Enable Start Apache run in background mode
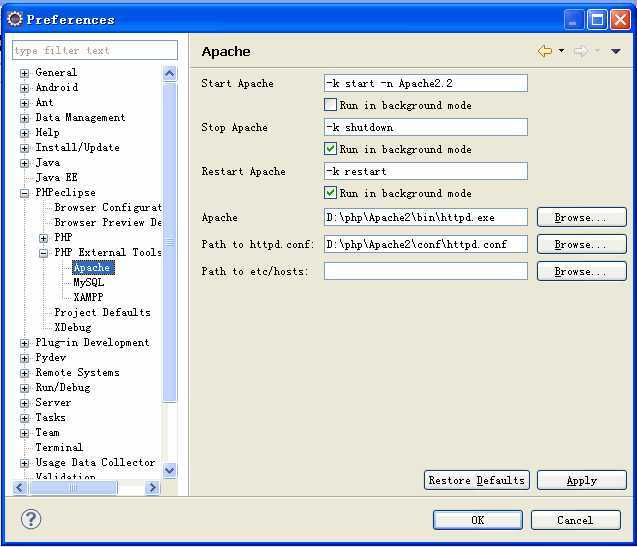 (x=330, y=105)
